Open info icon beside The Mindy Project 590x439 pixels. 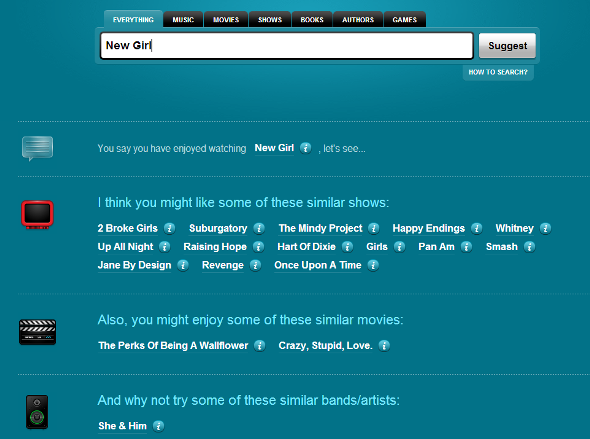374,228
